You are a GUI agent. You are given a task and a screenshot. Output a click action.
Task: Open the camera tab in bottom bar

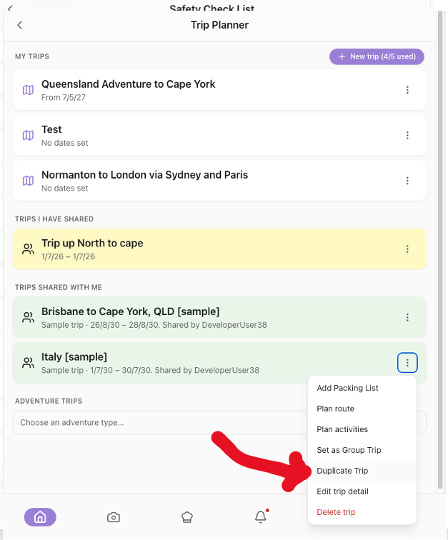click(113, 517)
